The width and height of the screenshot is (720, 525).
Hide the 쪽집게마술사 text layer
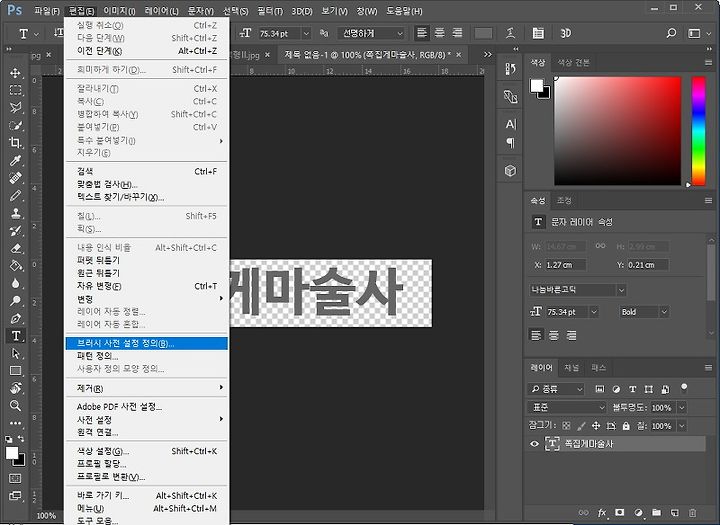(534, 444)
